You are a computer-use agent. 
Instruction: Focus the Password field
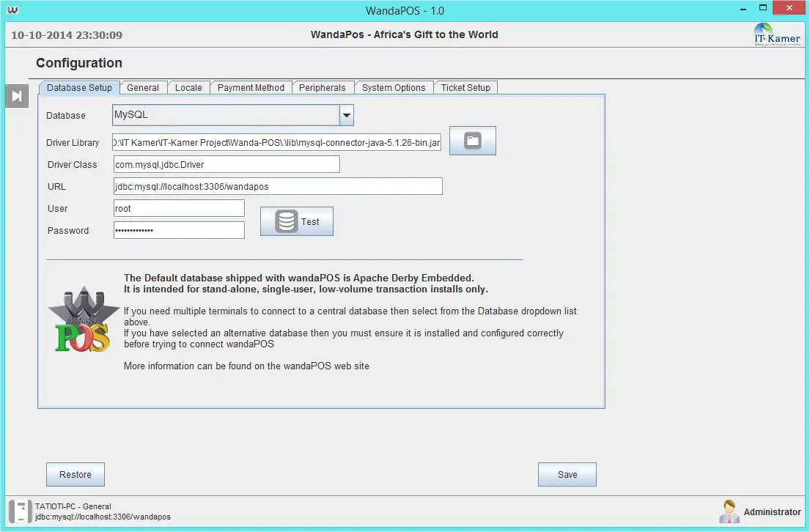[x=179, y=230]
